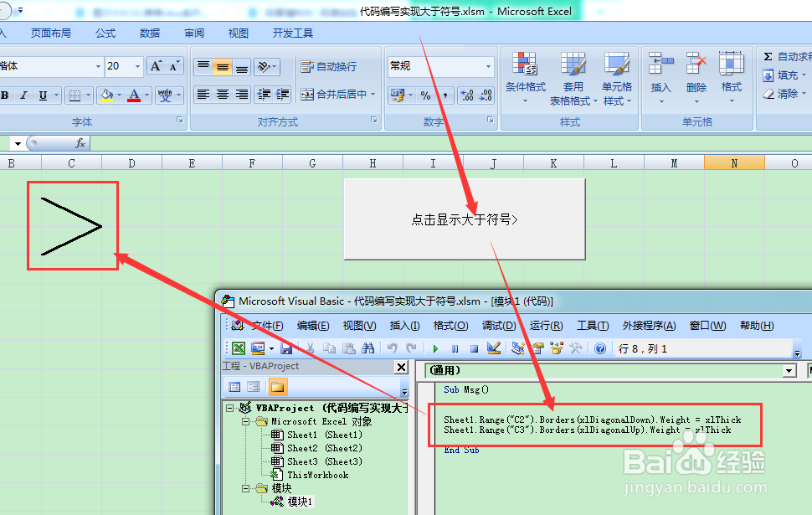
Task: Click 格式 format cells button
Action: (x=731, y=78)
